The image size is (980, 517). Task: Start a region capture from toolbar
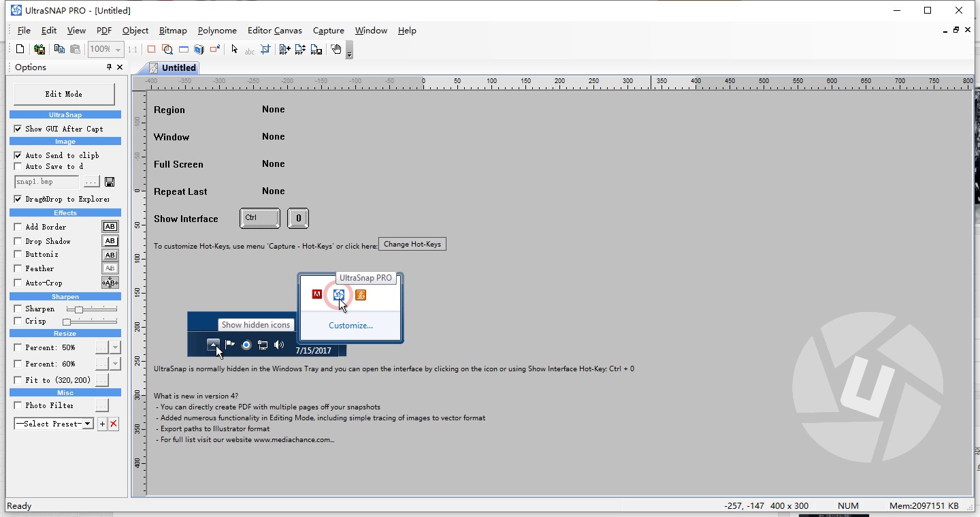point(151,49)
